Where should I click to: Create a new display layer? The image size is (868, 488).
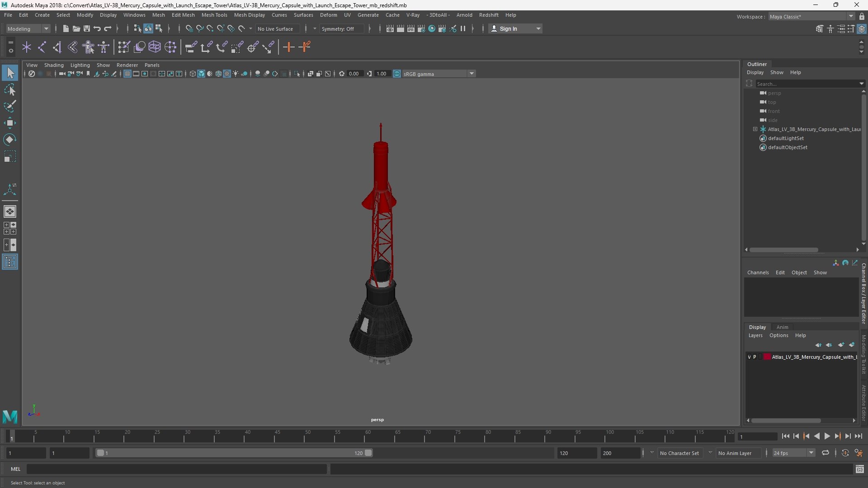point(841,345)
